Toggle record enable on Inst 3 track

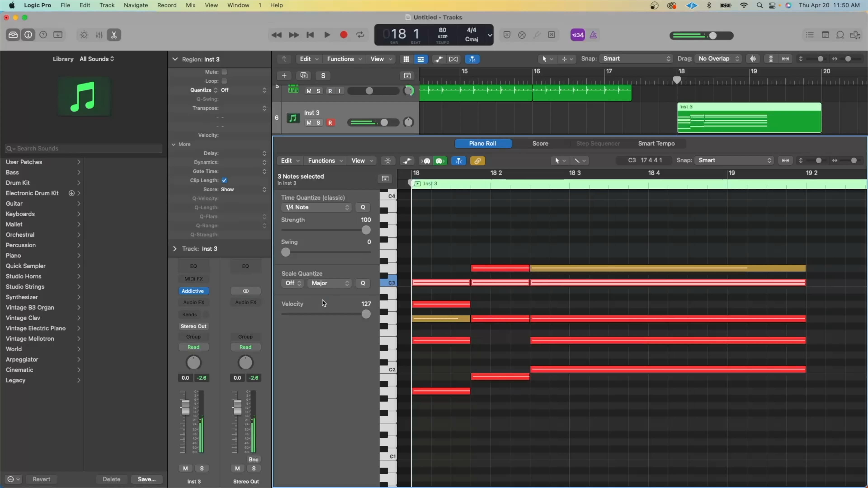pyautogui.click(x=330, y=123)
